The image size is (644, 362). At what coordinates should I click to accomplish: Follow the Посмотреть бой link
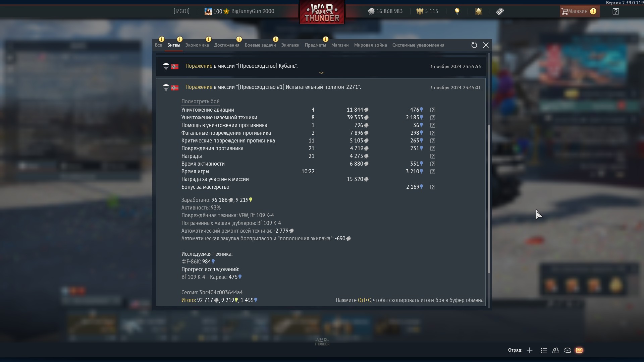(x=201, y=102)
